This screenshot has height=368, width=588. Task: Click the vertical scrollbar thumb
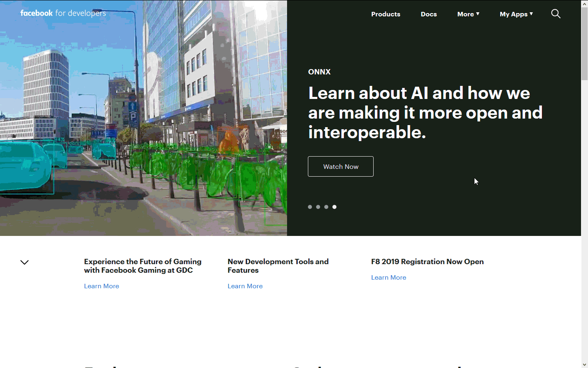click(584, 43)
